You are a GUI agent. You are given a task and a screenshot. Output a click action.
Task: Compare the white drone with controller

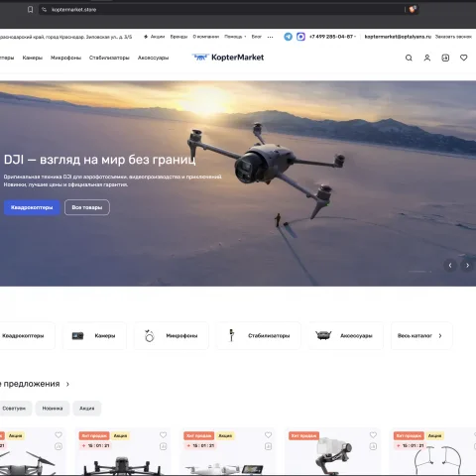(268, 446)
